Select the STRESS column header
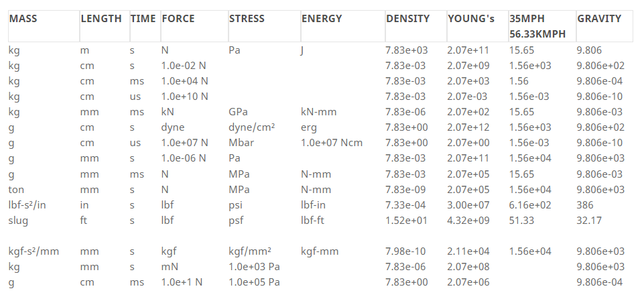The height and width of the screenshot is (303, 644). (x=247, y=19)
